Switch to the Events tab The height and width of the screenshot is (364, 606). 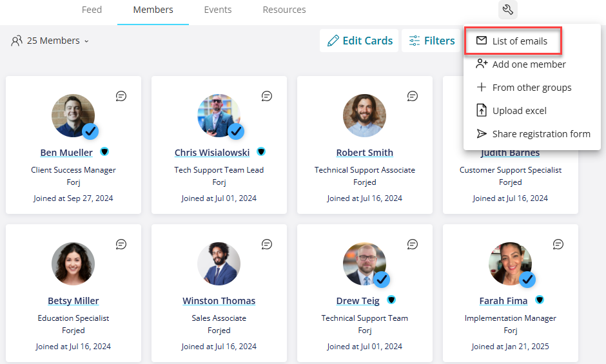point(218,10)
